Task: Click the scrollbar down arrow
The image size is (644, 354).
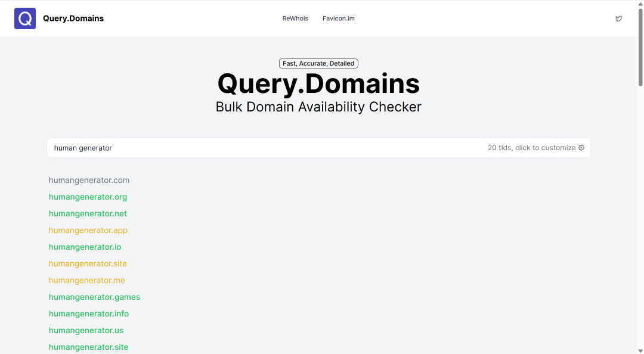Action: coord(640,350)
